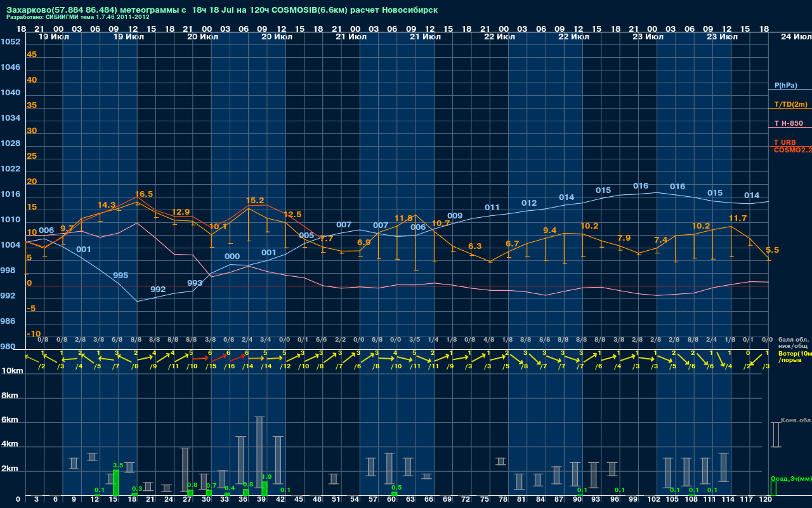Click the 1.9 precipitation amount label
This screenshot has height=508, width=812.
click(x=266, y=477)
